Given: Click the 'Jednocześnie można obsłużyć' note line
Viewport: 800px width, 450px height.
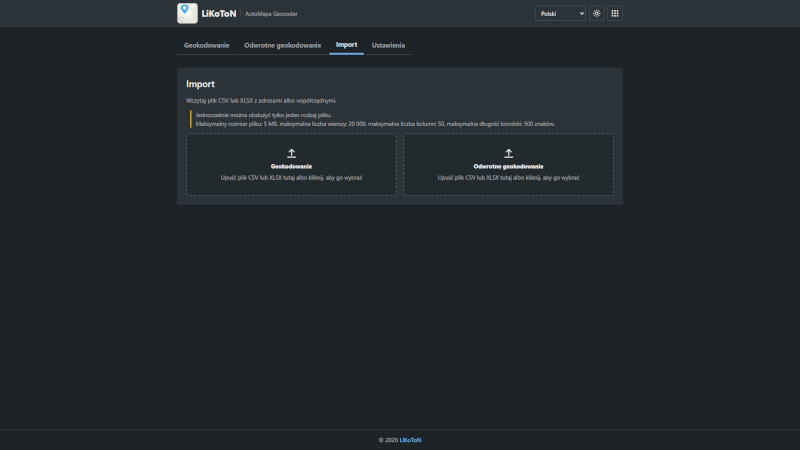Looking at the screenshot, I should click(x=263, y=115).
